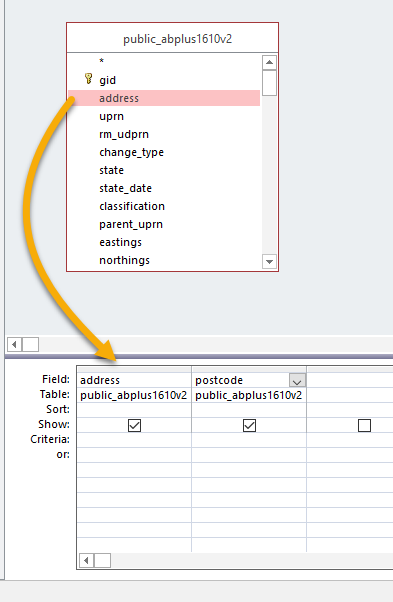The height and width of the screenshot is (602, 393).
Task: Click the primary key icon beside gid
Action: click(x=88, y=79)
